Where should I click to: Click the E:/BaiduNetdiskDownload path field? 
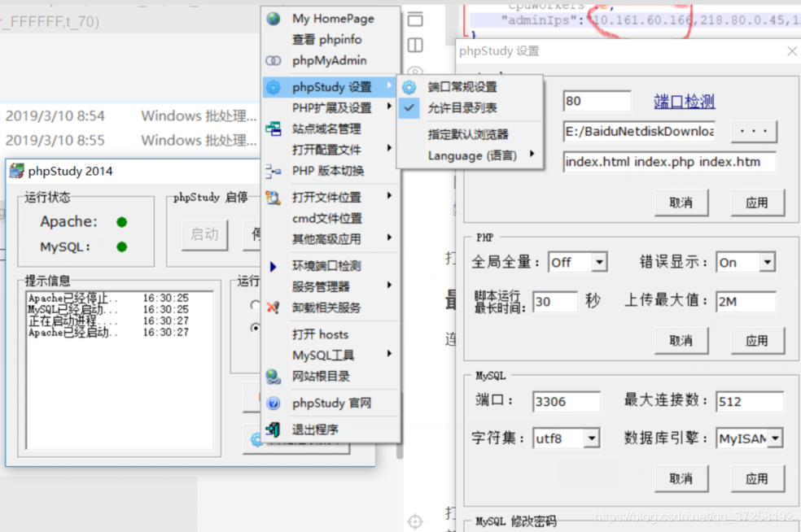tap(640, 132)
